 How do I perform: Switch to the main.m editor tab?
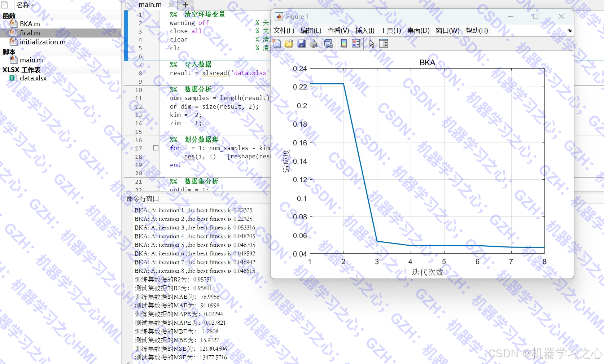coord(149,5)
